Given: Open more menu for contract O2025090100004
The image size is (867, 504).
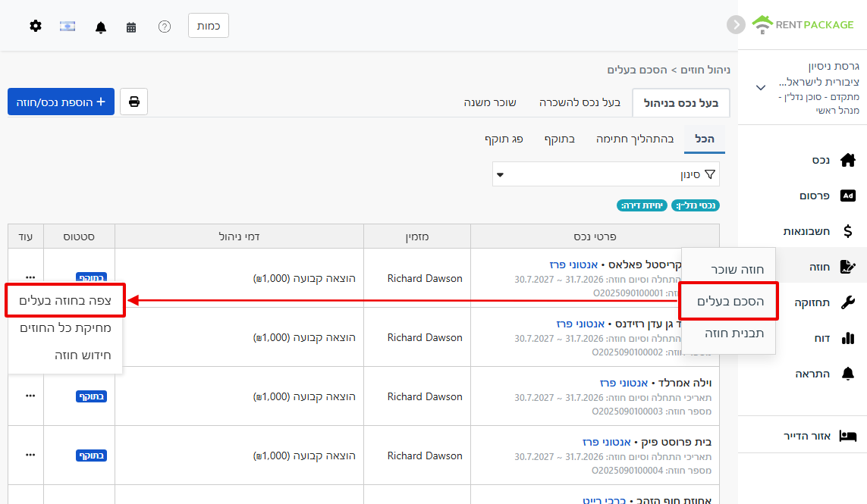Looking at the screenshot, I should (30, 455).
